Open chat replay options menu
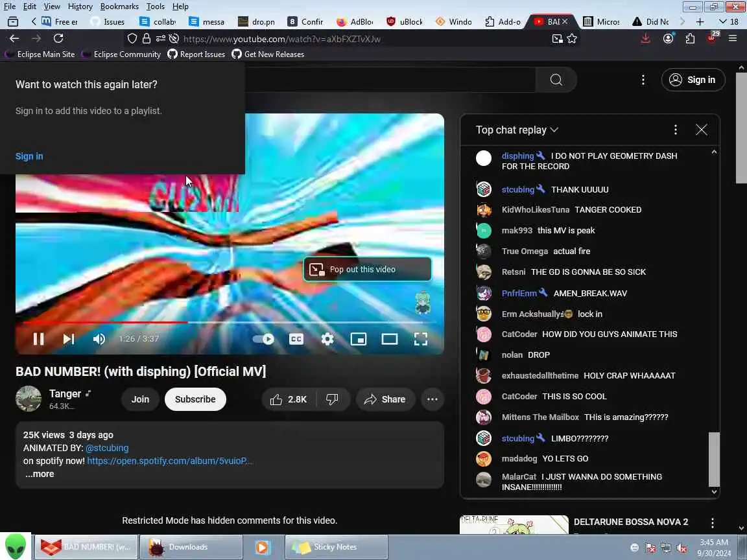Viewport: 747px width, 560px height. [675, 130]
